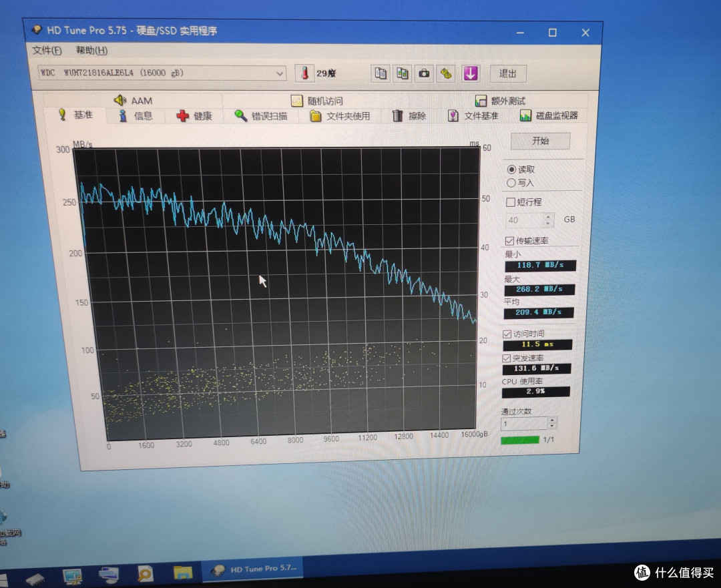Click the green benchmark progress bar
This screenshot has width=721, height=588.
pos(520,440)
